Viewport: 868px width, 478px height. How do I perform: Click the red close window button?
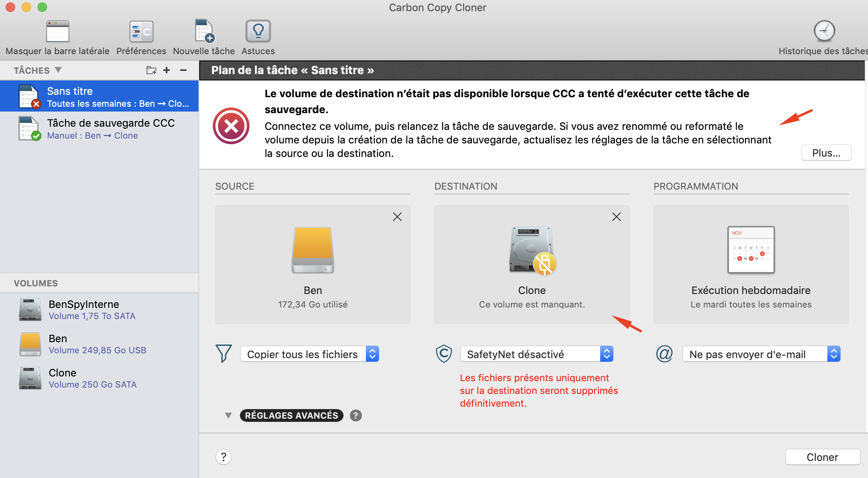click(x=10, y=7)
